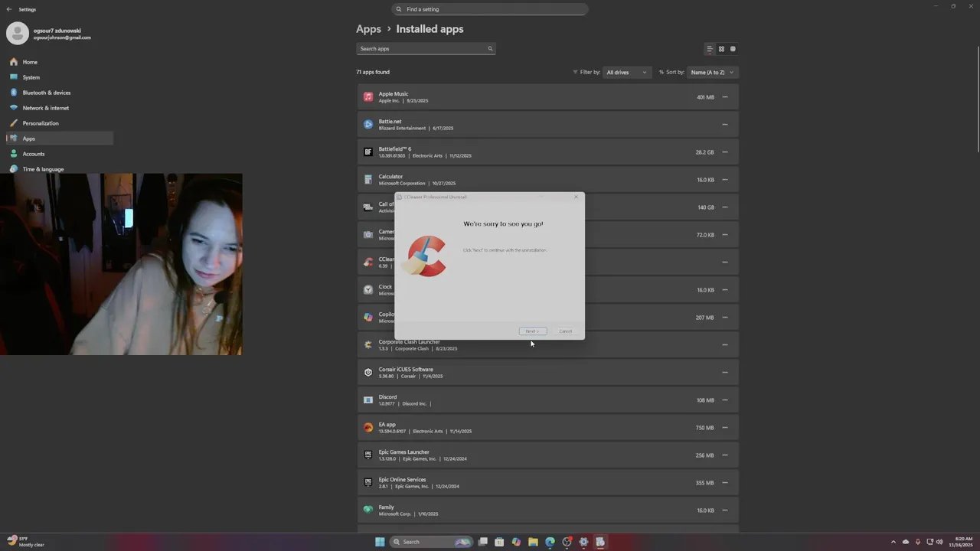Open more options for Epic Online Services
This screenshot has height=551, width=980.
(x=725, y=483)
